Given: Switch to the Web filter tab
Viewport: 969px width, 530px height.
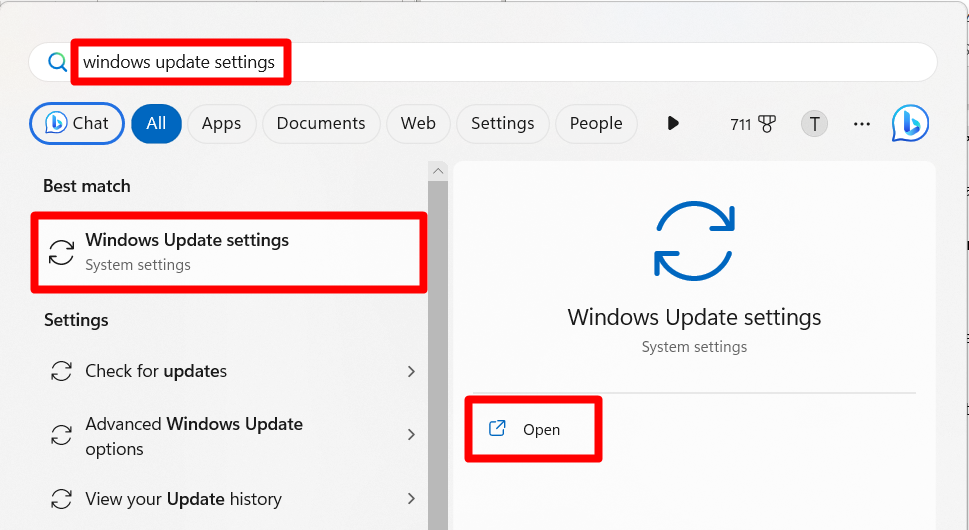Looking at the screenshot, I should [418, 124].
